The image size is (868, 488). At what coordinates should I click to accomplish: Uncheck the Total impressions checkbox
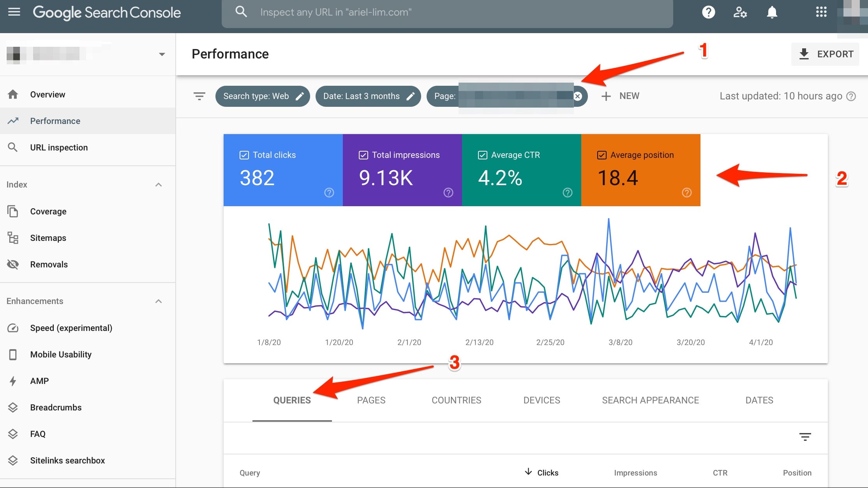point(363,155)
